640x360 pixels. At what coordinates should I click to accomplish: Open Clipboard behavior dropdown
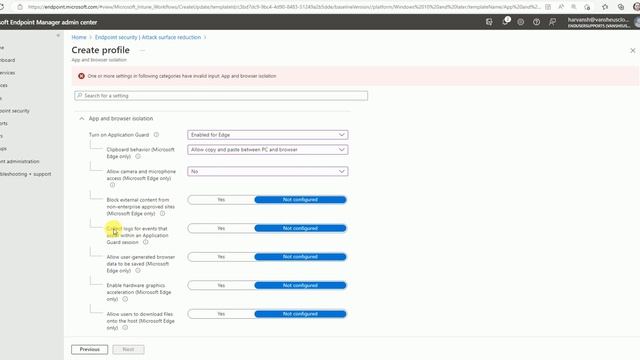tap(268, 150)
